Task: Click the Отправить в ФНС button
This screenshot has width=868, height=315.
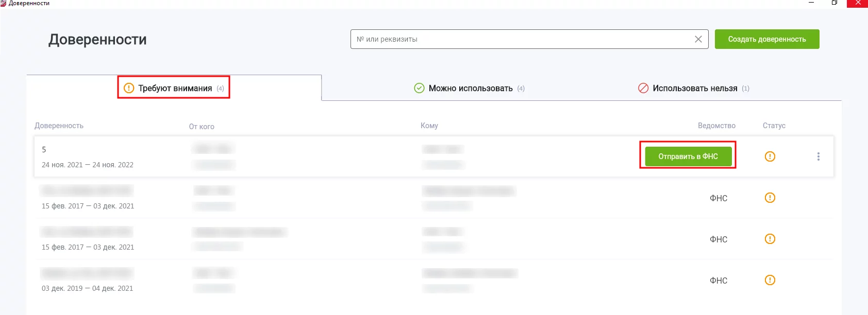Action: 688,156
